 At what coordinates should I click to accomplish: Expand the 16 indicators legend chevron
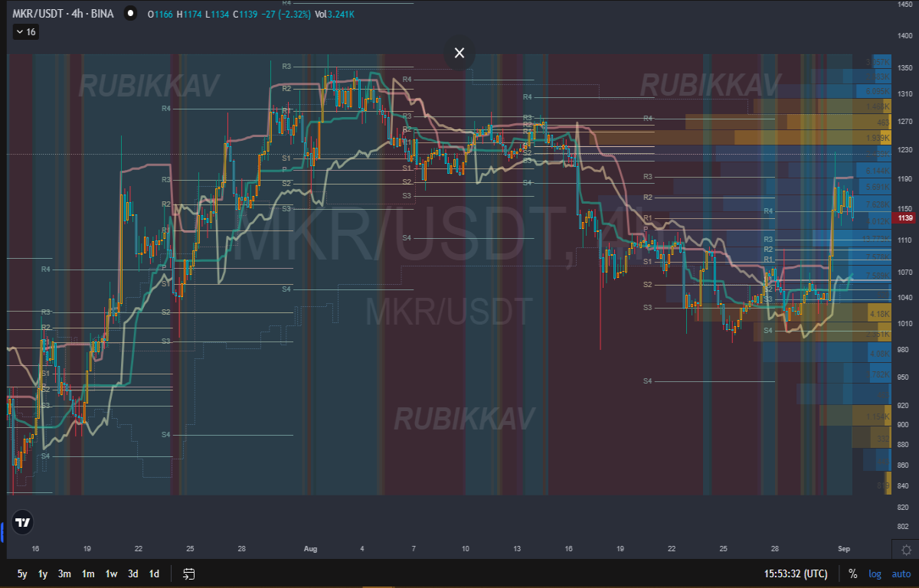tap(25, 31)
